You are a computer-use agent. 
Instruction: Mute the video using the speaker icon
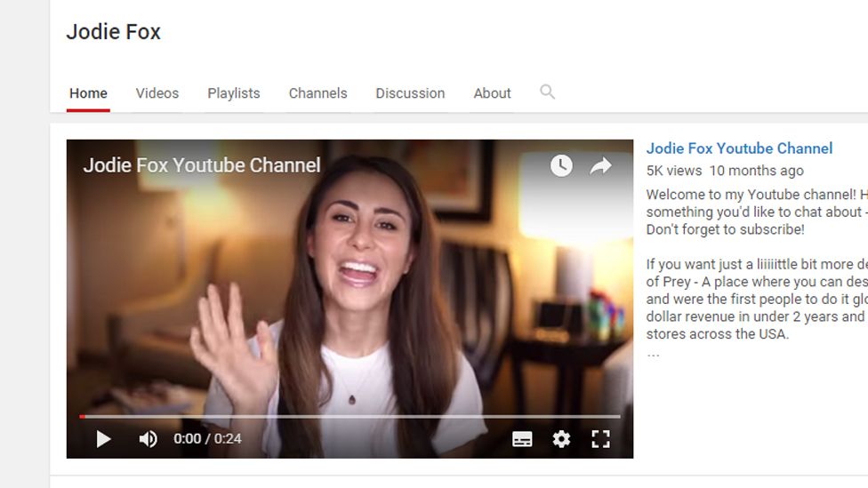[x=148, y=439]
